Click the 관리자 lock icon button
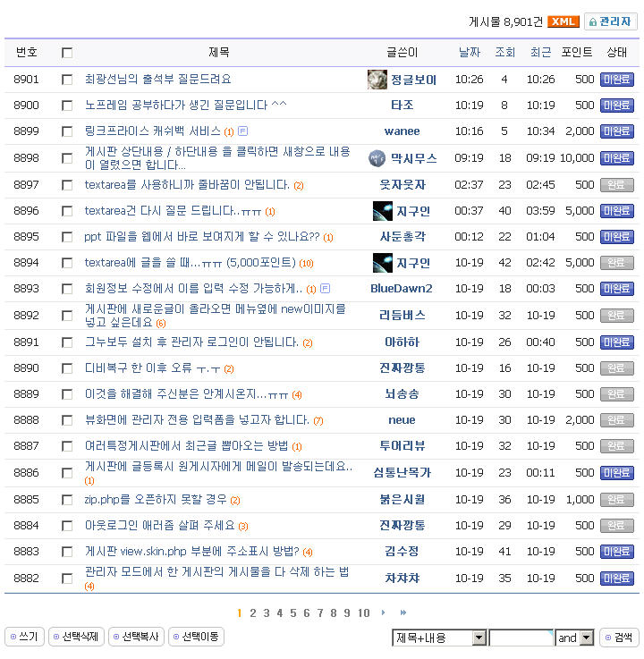The width and height of the screenshot is (644, 659). (610, 21)
